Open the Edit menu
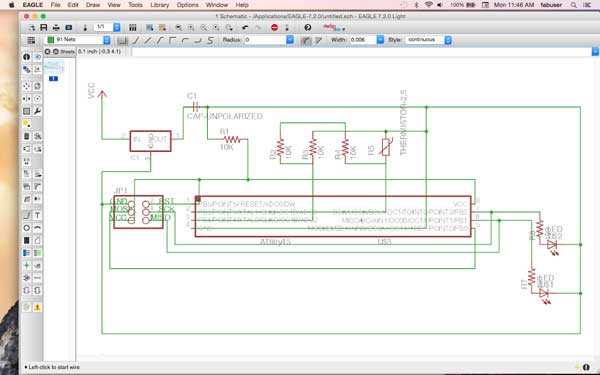The image size is (600, 375). point(73,5)
